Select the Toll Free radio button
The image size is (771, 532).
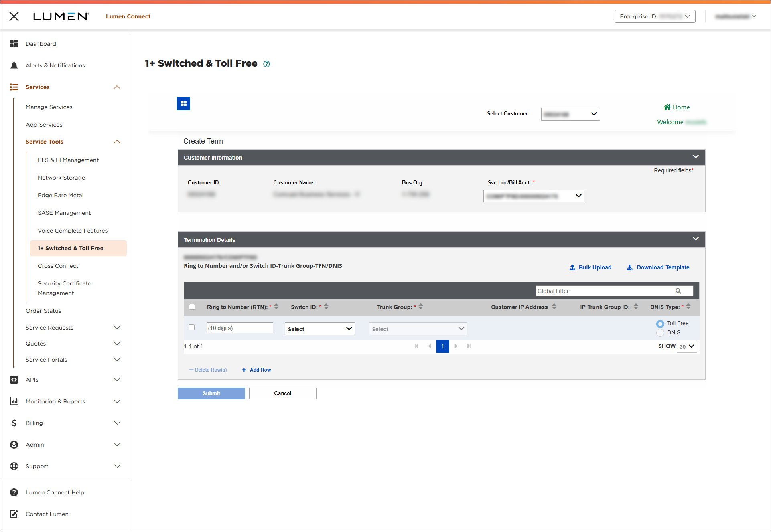[660, 324]
